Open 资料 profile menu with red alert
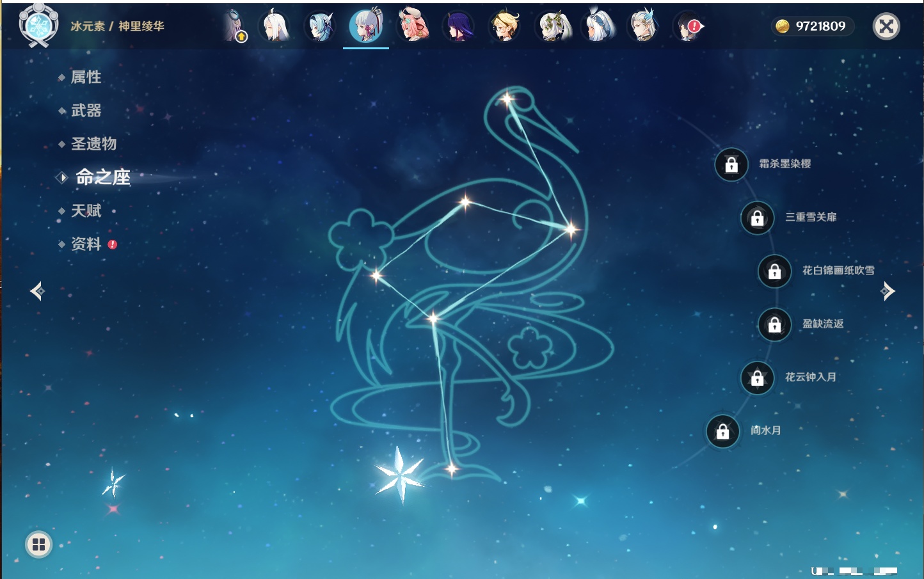 86,244
